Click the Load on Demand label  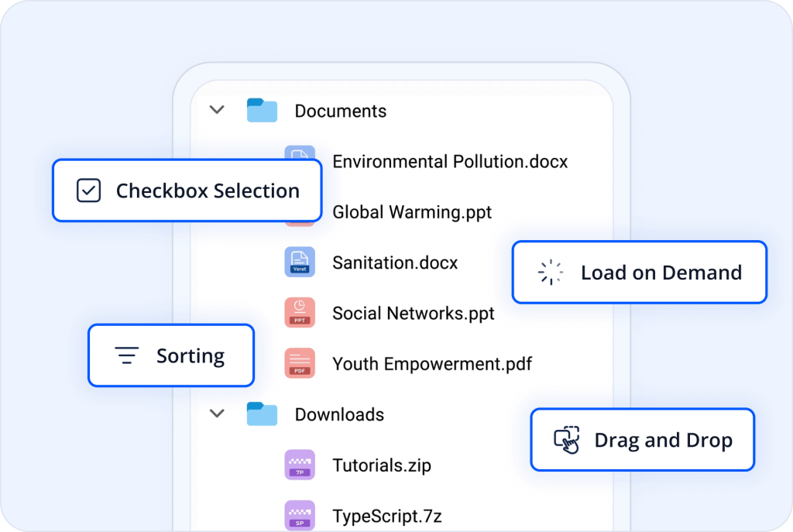click(661, 272)
